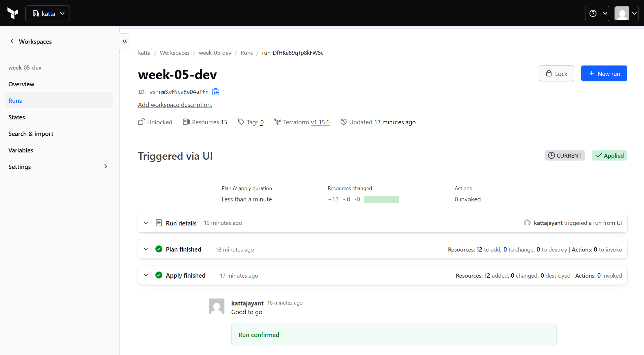Viewport: 644px width, 355px height.
Task: Click the Tags count 0
Action: (262, 122)
